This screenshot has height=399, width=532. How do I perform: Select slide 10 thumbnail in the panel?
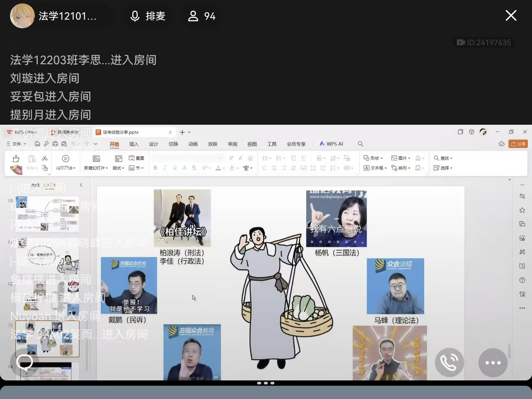[47, 214]
